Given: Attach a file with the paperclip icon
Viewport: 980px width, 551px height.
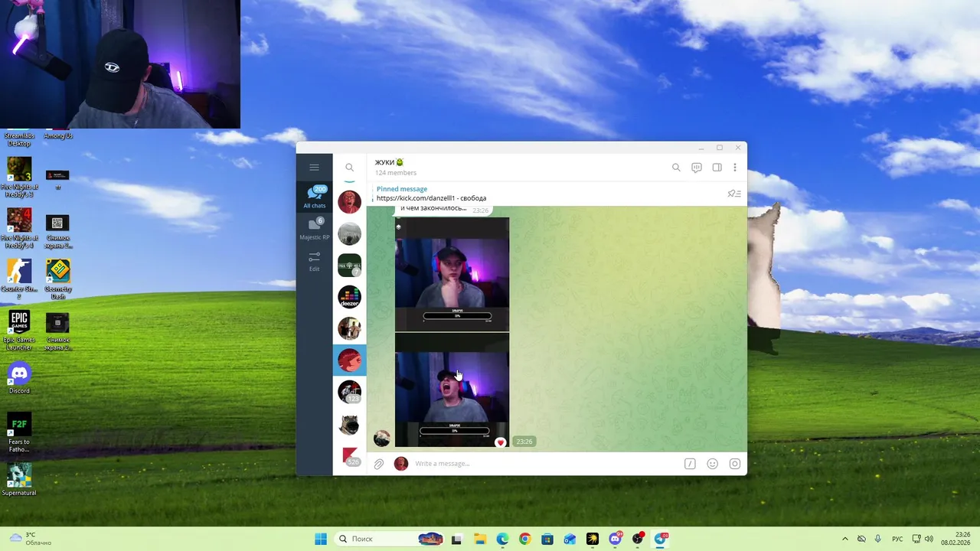Looking at the screenshot, I should [x=379, y=464].
